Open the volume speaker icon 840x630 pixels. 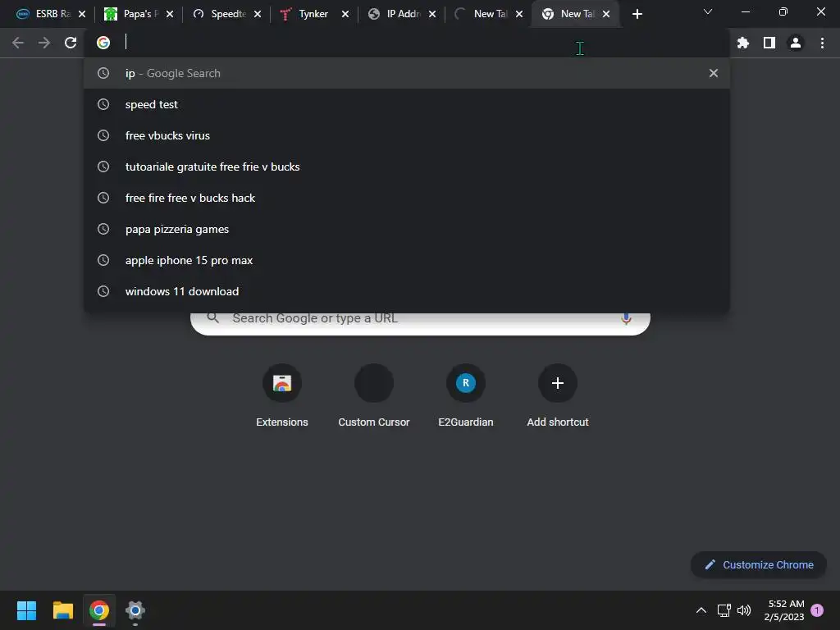744,610
